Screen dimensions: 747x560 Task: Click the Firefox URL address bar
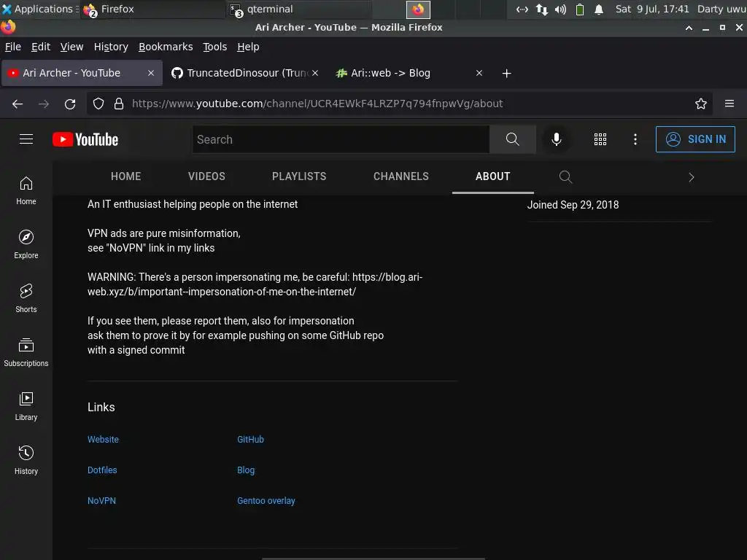click(400, 104)
